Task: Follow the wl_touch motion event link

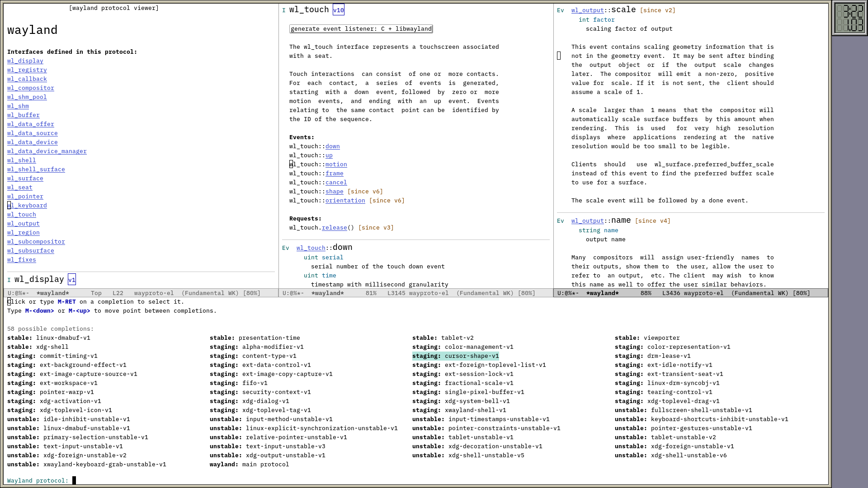Action: click(x=336, y=164)
